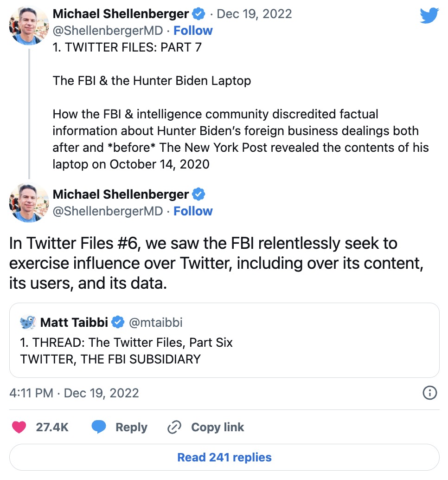Open second Michael Shellenberger profile photo
The image size is (448, 480).
(29, 203)
